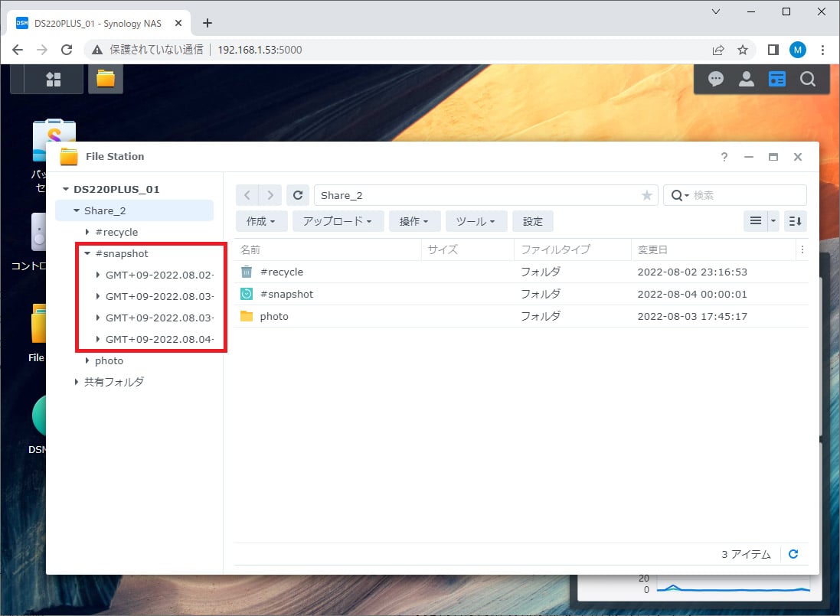Select Share_2 in the folder tree
840x616 pixels.
135,211
